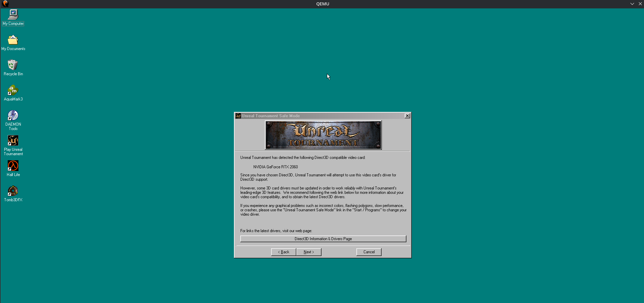Select the AquaMark3 shortcut icon
This screenshot has width=644, height=303.
click(x=13, y=90)
